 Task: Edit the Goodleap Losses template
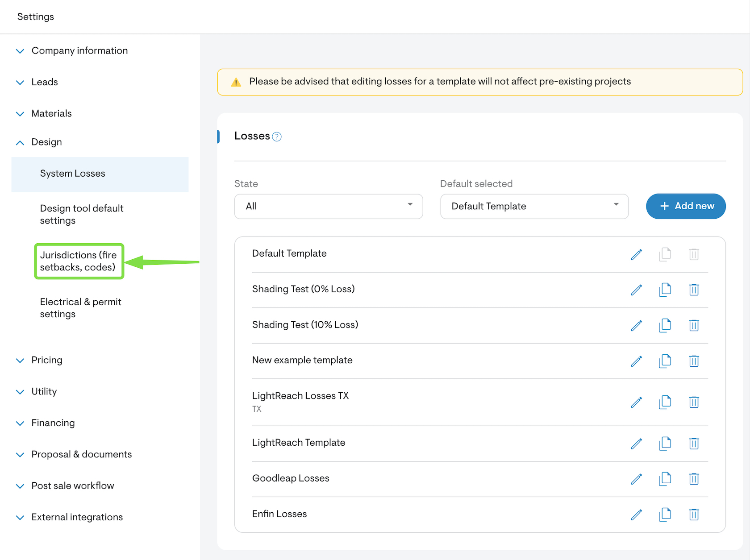coord(636,479)
